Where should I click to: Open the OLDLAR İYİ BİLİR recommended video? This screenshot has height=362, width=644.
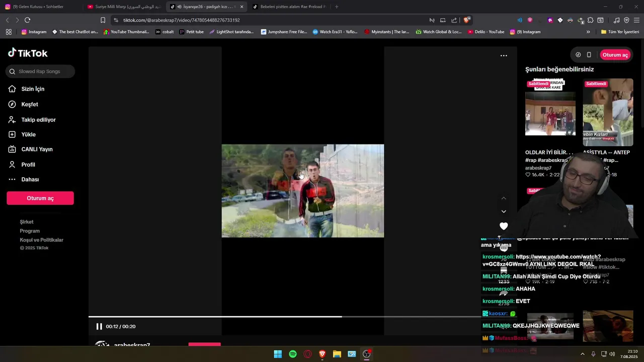pyautogui.click(x=550, y=107)
